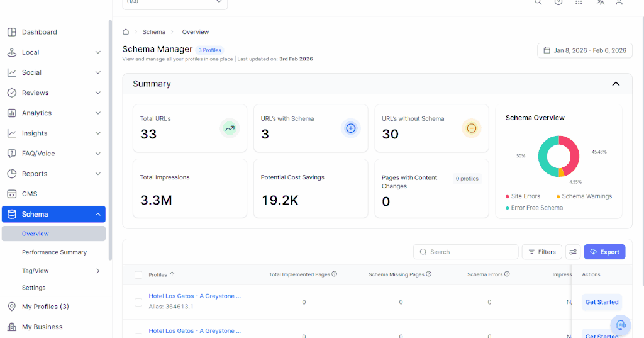
Task: Click the translate language icon
Action: click(x=600, y=2)
